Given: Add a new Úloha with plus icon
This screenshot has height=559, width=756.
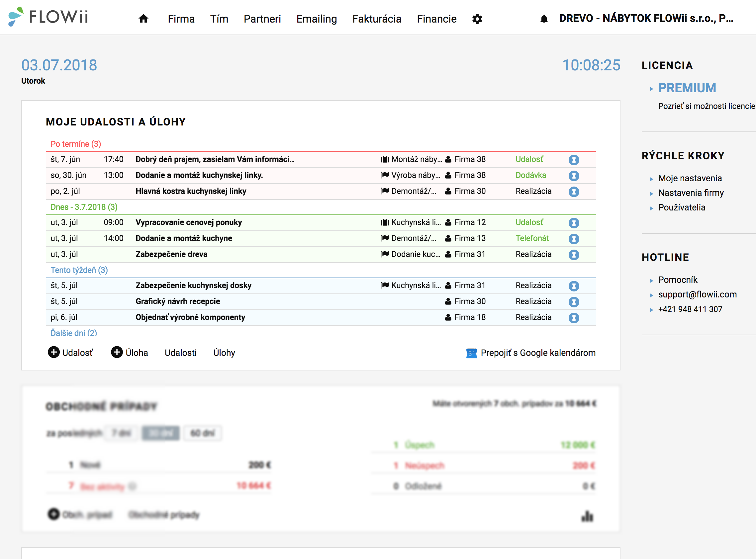Looking at the screenshot, I should (117, 352).
